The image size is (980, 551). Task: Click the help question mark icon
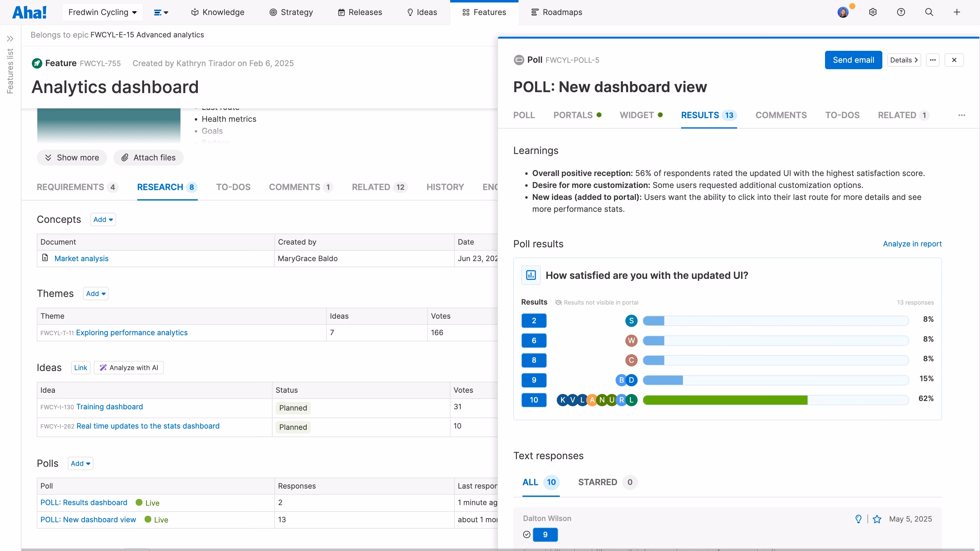901,12
